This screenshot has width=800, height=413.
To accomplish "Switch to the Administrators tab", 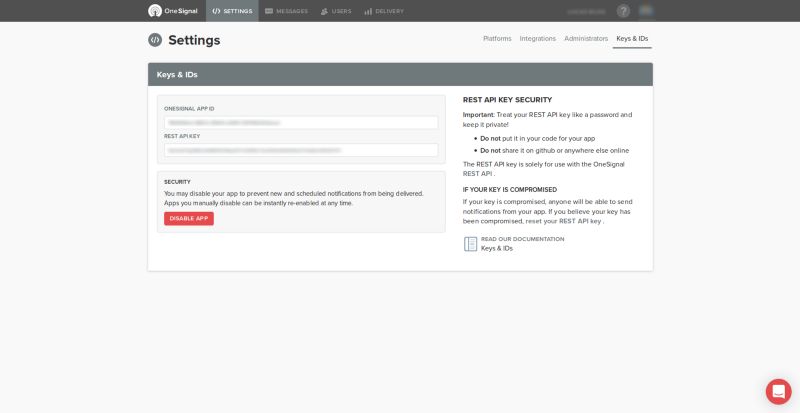I will [586, 39].
